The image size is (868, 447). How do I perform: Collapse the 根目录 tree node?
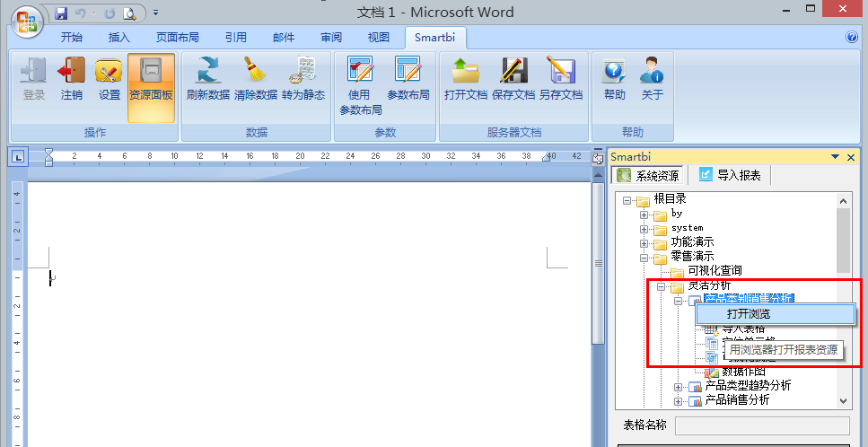(627, 200)
